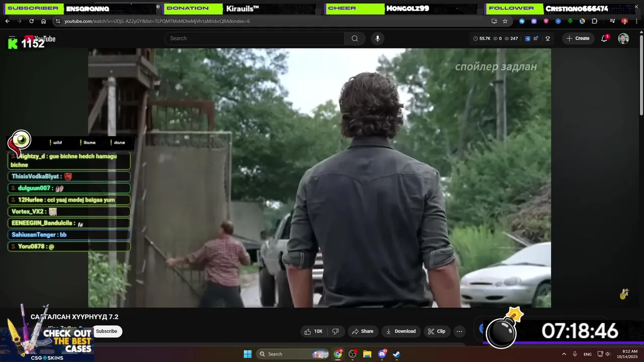Click the YouTube logo

(39, 39)
